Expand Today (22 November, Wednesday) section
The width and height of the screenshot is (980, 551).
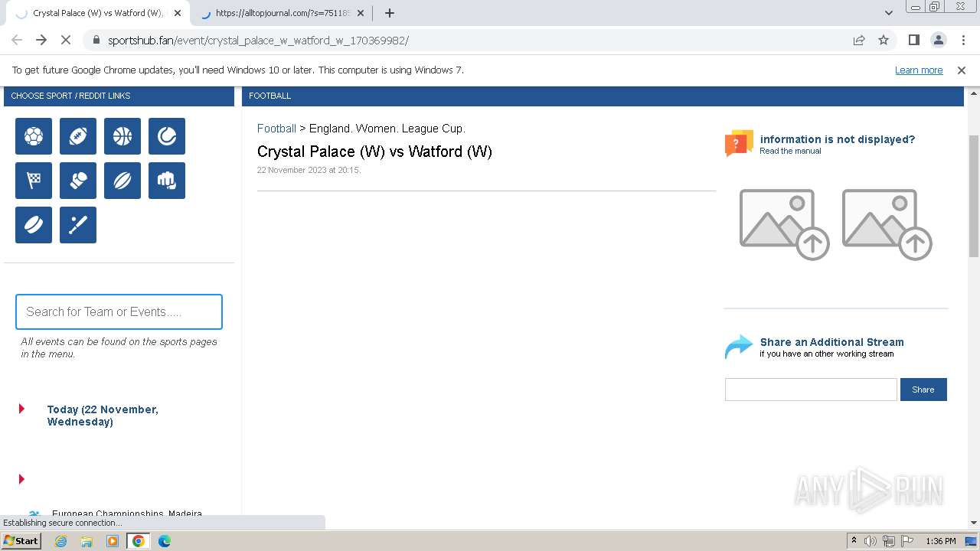click(103, 416)
